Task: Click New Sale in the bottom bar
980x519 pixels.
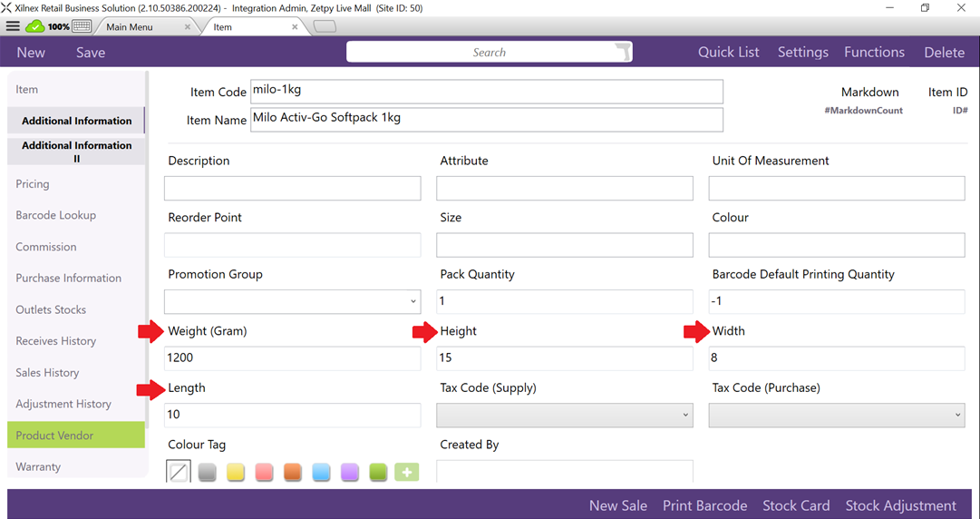Action: point(617,505)
